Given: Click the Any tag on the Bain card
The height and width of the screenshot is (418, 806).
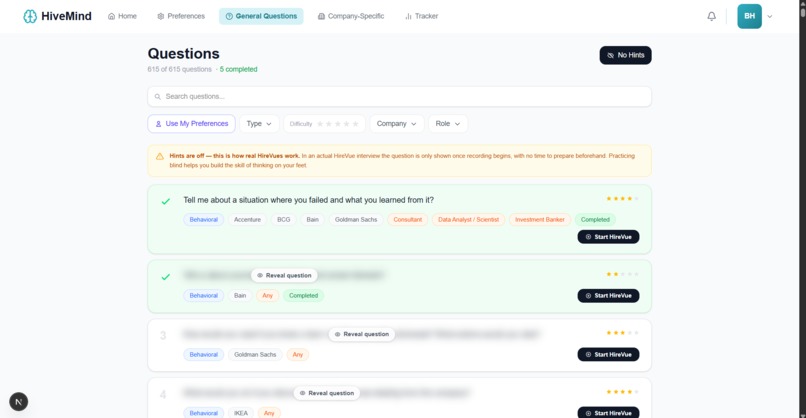Looking at the screenshot, I should [x=267, y=296].
